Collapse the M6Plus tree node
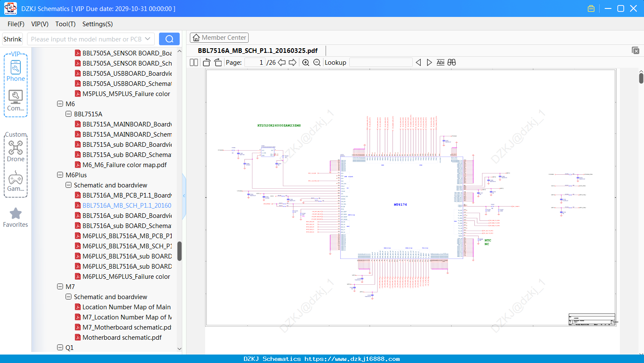Viewport: 644px width, 363px height. (x=60, y=175)
